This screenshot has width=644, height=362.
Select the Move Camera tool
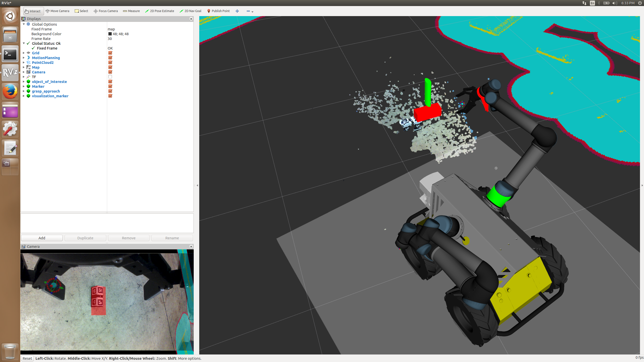pos(57,11)
